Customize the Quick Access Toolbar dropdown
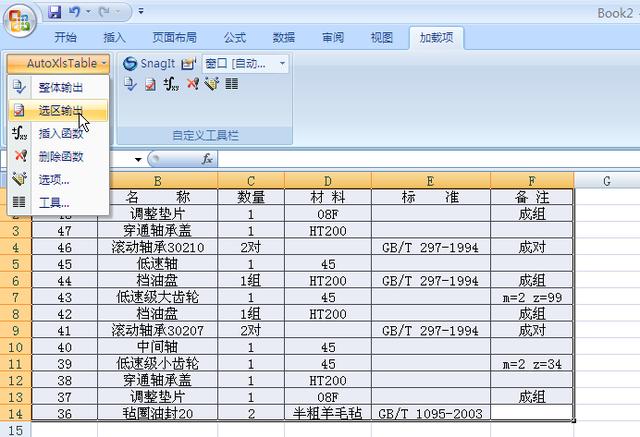640x437 pixels. [x=141, y=11]
